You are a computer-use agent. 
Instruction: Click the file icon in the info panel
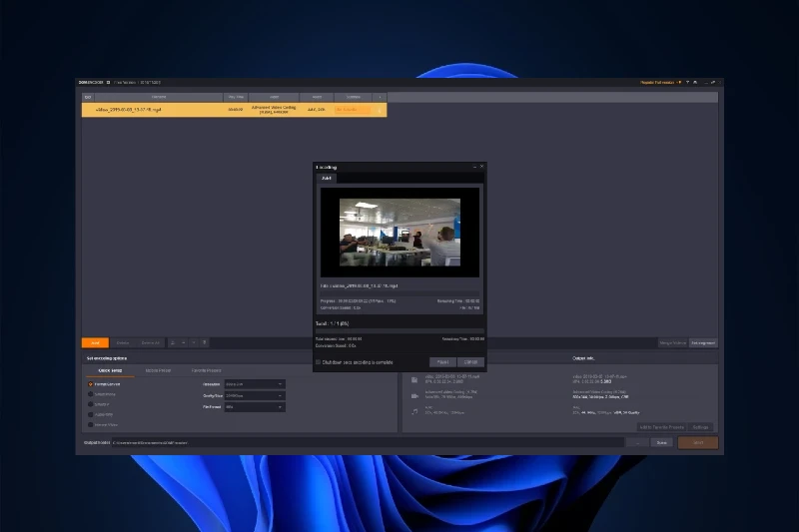[414, 379]
